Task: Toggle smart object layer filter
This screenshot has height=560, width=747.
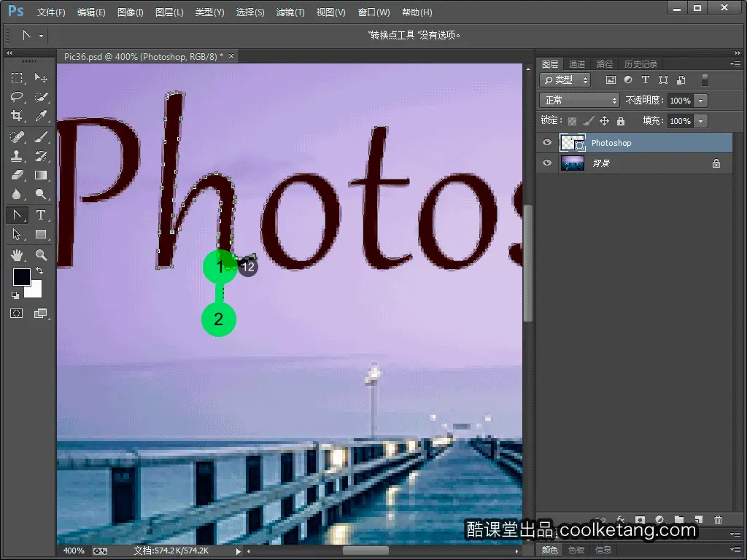Action: click(681, 80)
